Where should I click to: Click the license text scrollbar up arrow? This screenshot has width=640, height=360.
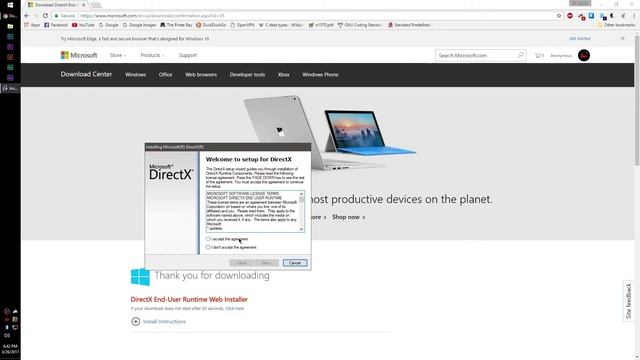(x=302, y=194)
